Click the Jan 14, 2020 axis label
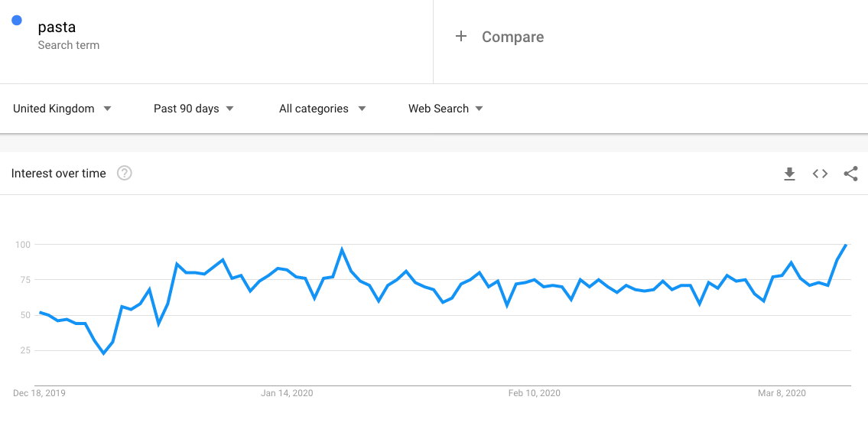This screenshot has height=439, width=868. tap(287, 393)
